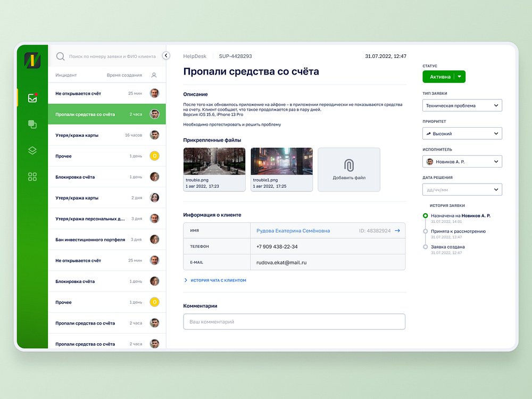Click the assignee filter person icon
Screen dimensions: 532x399
(154, 76)
